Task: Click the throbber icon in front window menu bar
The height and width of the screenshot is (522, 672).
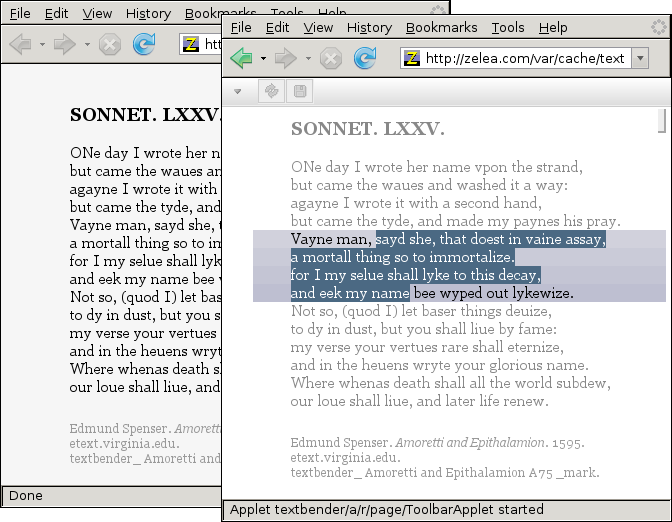Action: click(659, 27)
